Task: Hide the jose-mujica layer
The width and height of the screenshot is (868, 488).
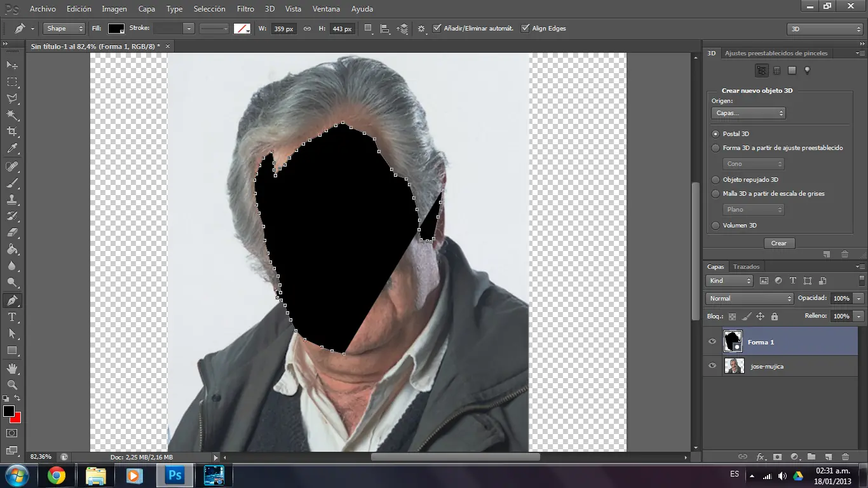Action: (712, 366)
